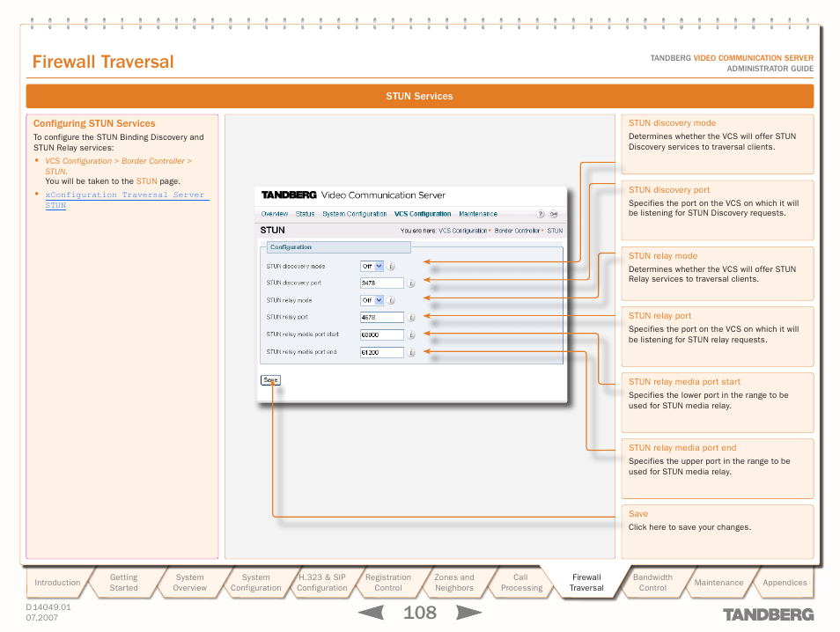Click the VCS Configuration breadcrumb link
This screenshot has height=632, width=840.
pyautogui.click(x=463, y=231)
